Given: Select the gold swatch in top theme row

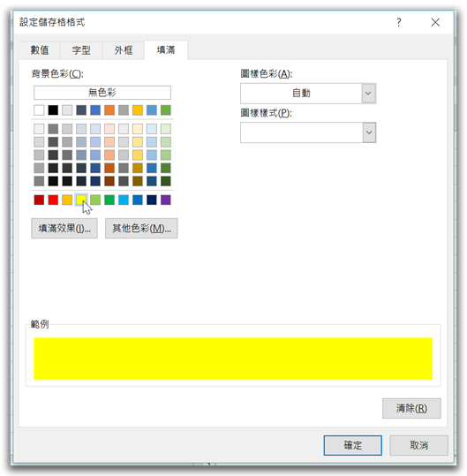Looking at the screenshot, I should click(x=138, y=110).
